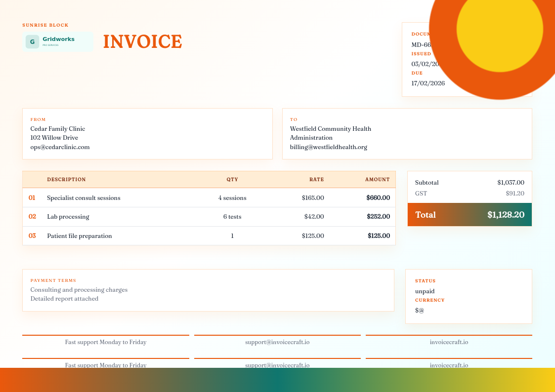The image size is (555, 392).
Task: Click the SUNRISE BLOCK label
Action: pos(45,25)
